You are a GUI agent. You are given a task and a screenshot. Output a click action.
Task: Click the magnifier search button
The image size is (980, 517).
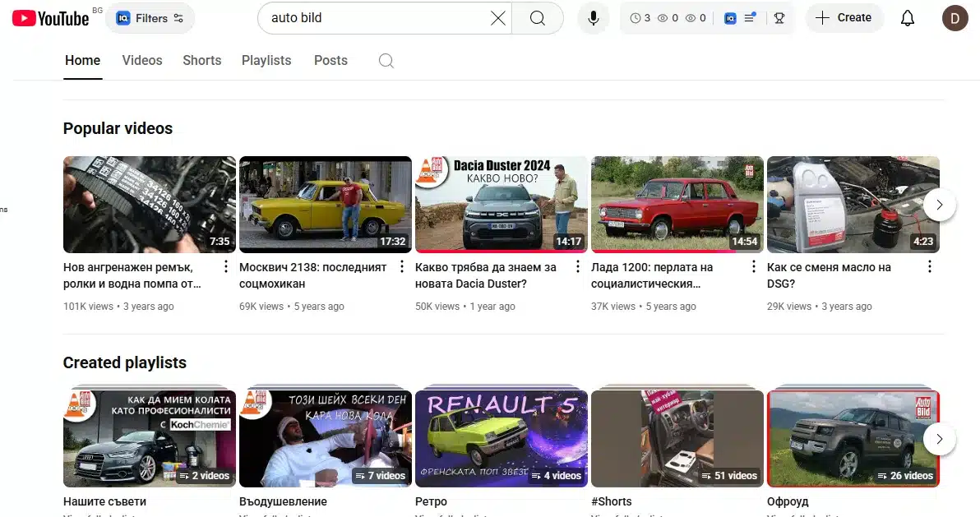pos(538,18)
